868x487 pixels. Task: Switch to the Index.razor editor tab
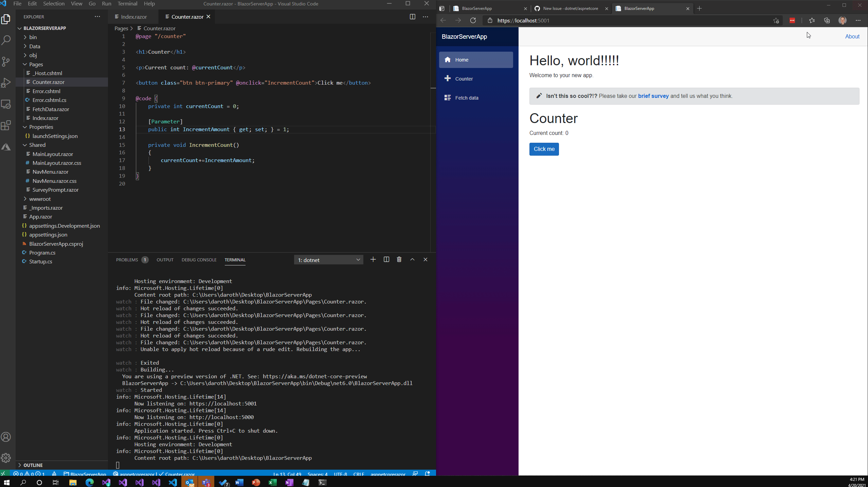[x=133, y=17]
